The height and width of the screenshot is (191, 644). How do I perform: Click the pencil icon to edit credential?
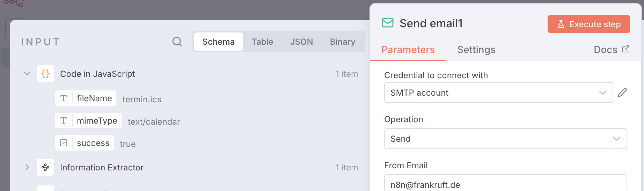pos(622,93)
